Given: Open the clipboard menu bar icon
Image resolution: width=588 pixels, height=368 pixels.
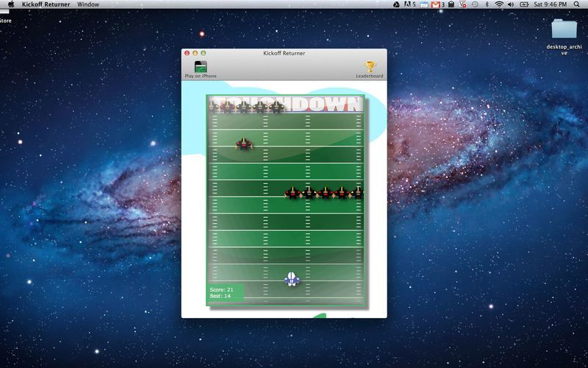Looking at the screenshot, I should 451,4.
